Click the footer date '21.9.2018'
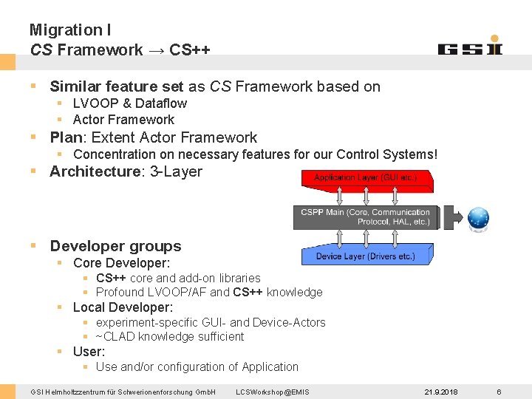Viewport: 532px width, 399px height. [x=440, y=392]
